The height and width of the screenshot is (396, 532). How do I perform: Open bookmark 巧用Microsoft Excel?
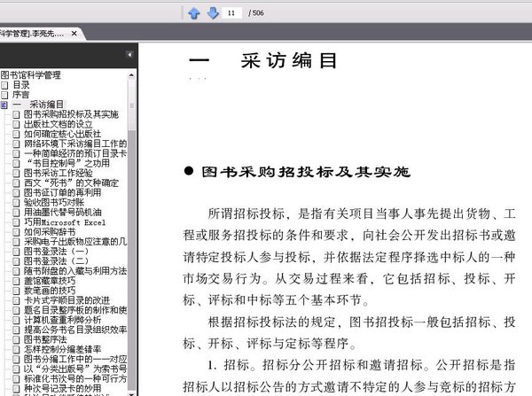click(65, 222)
